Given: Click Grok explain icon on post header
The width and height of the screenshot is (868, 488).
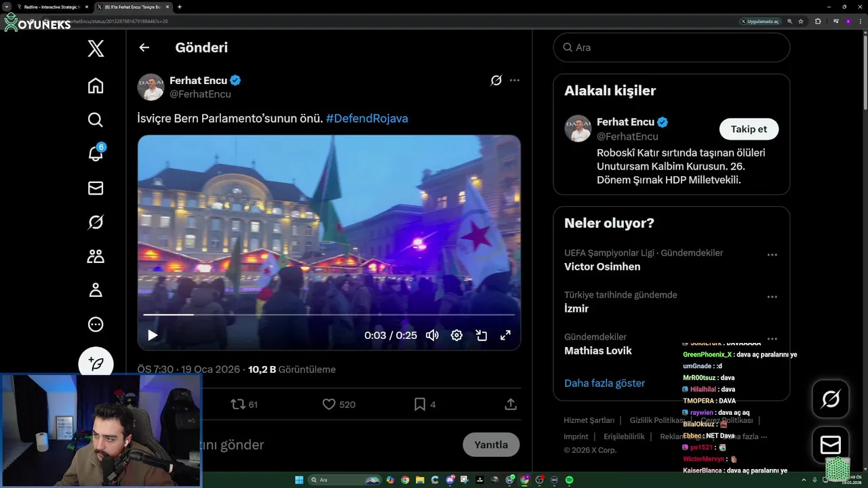Looking at the screenshot, I should click(x=496, y=80).
